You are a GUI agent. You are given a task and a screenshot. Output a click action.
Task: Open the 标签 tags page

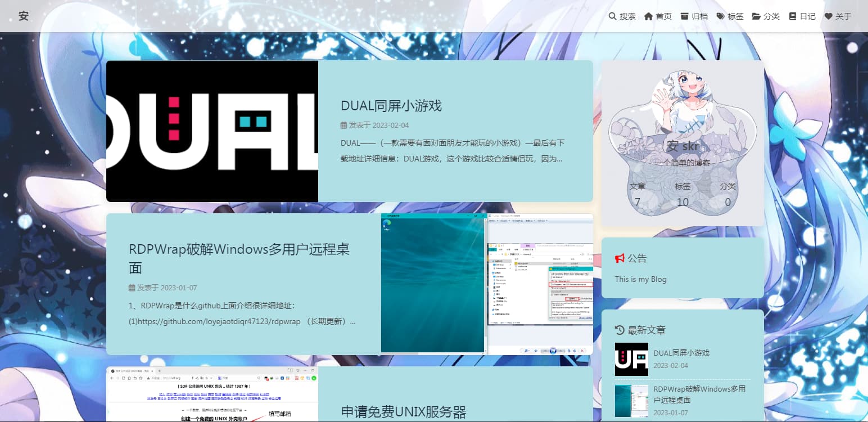pyautogui.click(x=730, y=16)
